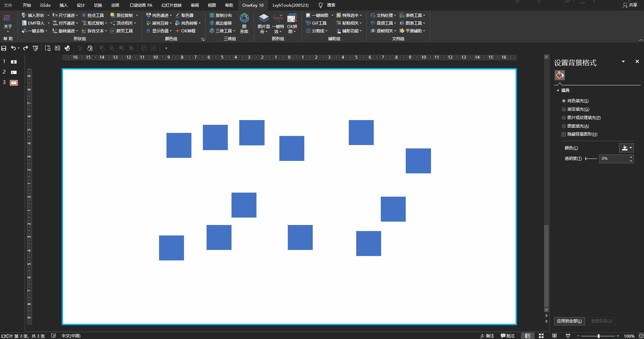
Task: Click 应用到全部 button
Action: [569, 321]
